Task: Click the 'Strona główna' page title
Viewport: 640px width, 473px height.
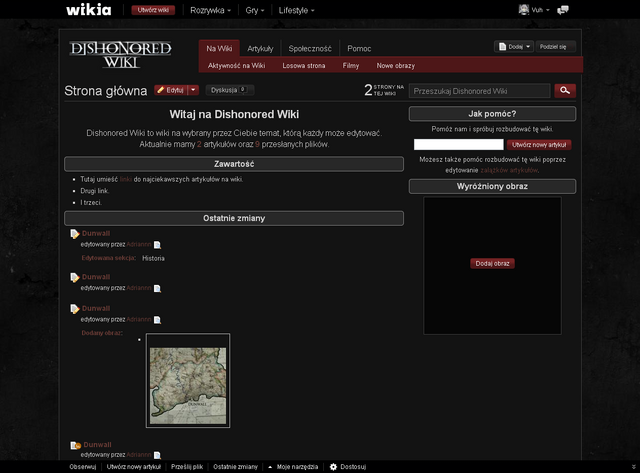Action: tap(106, 91)
